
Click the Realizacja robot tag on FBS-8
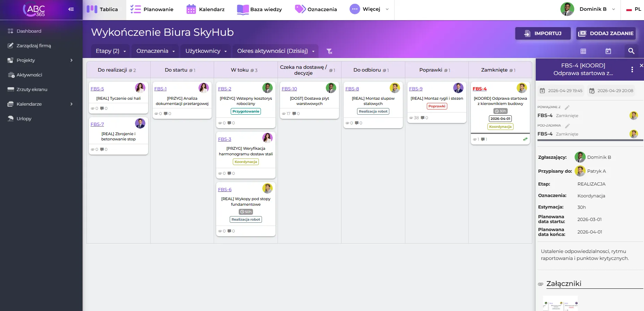pyautogui.click(x=373, y=112)
